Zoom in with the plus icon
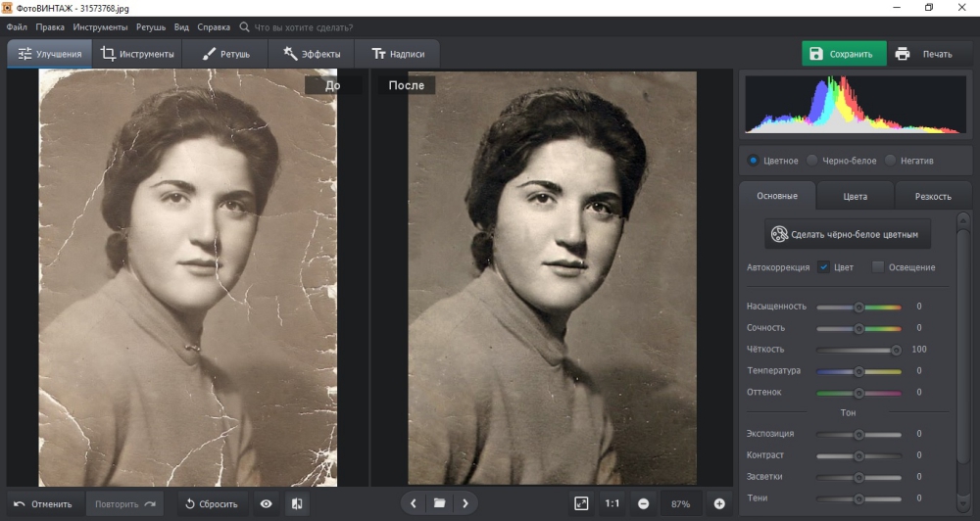The image size is (980, 521). [719, 503]
